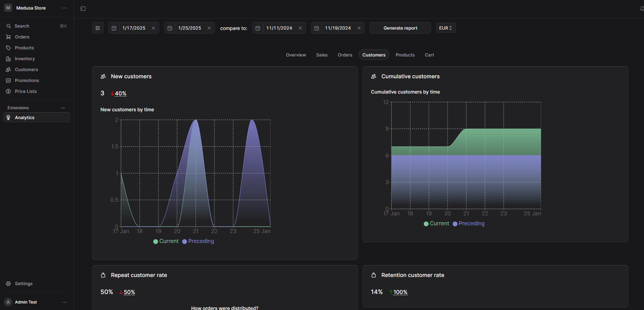Image resolution: width=644 pixels, height=310 pixels.
Task: Click the filter settings icon button
Action: [x=98, y=28]
